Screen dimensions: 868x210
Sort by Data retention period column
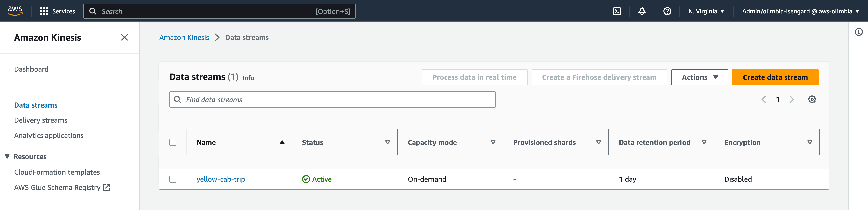[704, 142]
